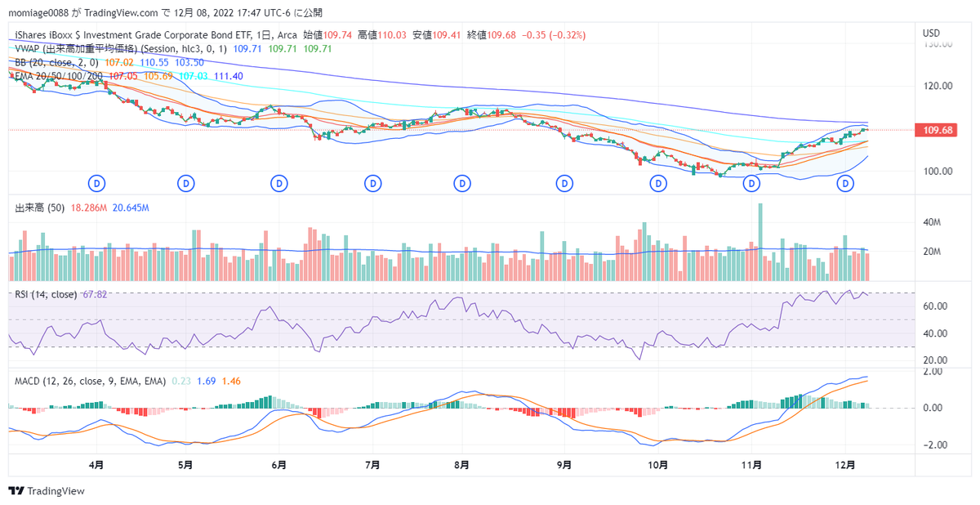Click the 100.00 price axis label

pos(938,172)
